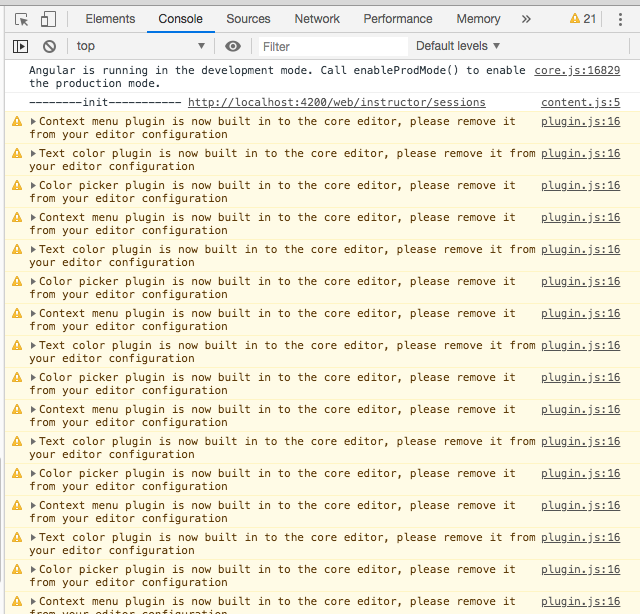Screen dimensions: 640x614
Task: Open plugin.js:16 link of fifth Context menu warning
Action: (580, 505)
